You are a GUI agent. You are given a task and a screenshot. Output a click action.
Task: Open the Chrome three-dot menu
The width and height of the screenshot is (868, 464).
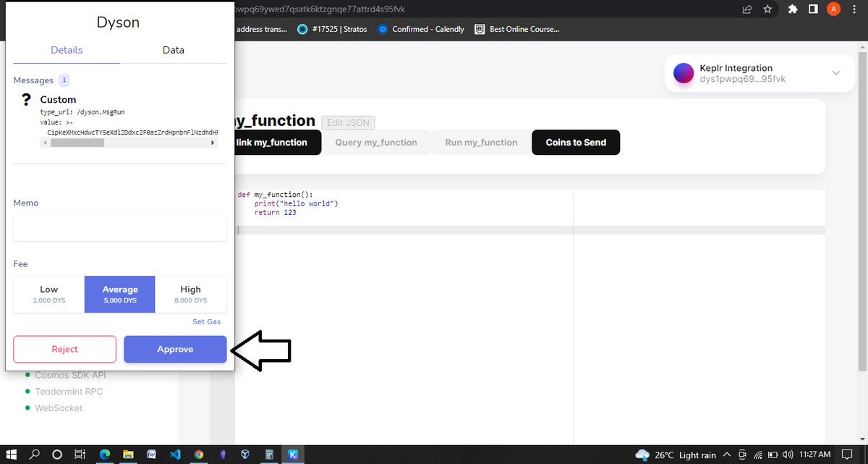click(856, 9)
